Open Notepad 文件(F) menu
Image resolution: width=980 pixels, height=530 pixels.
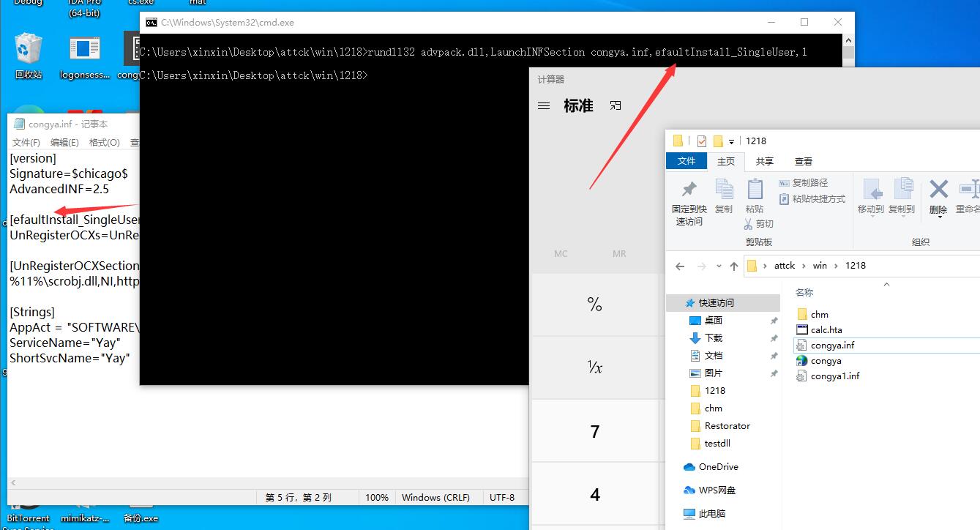coord(26,143)
